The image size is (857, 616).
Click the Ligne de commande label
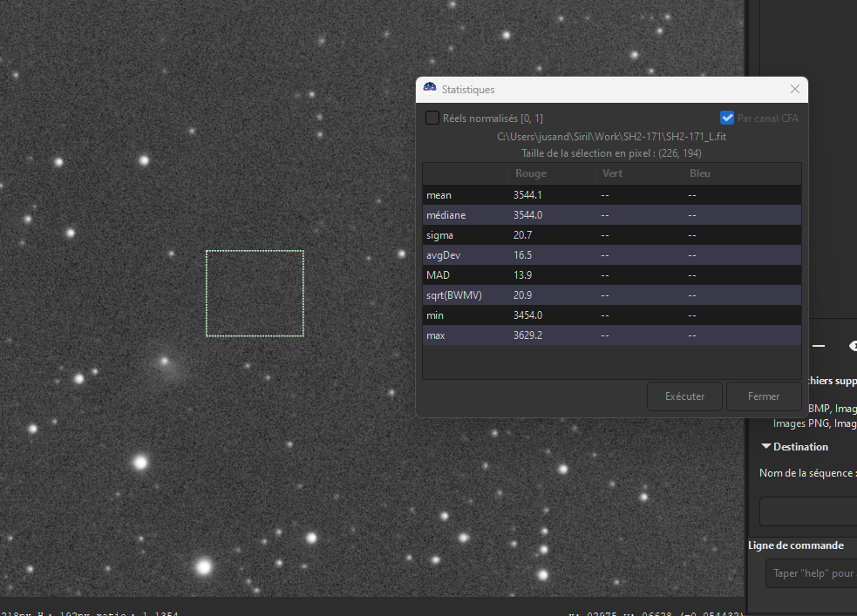pos(796,545)
